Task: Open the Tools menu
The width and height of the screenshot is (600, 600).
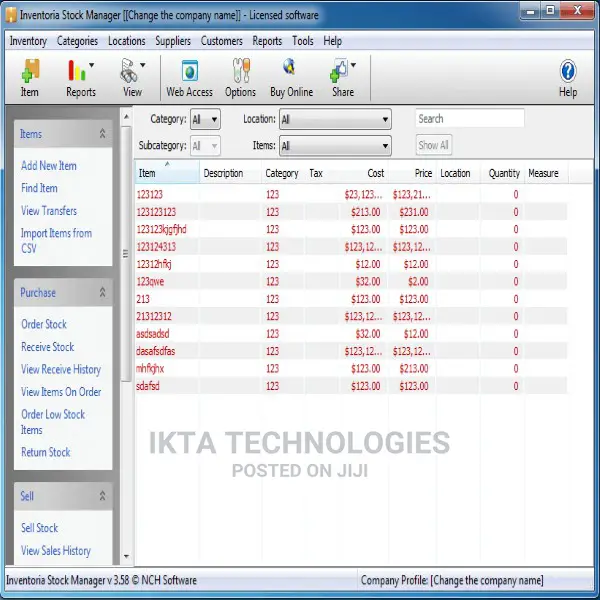Action: [303, 41]
